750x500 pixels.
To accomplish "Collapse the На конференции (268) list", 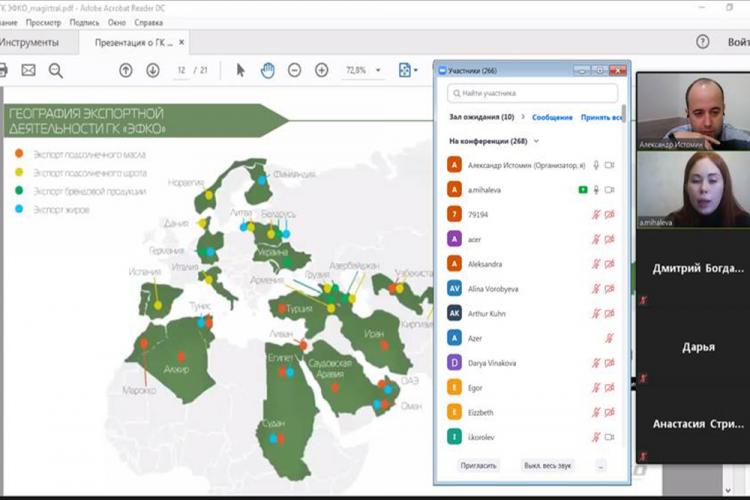I will [536, 142].
